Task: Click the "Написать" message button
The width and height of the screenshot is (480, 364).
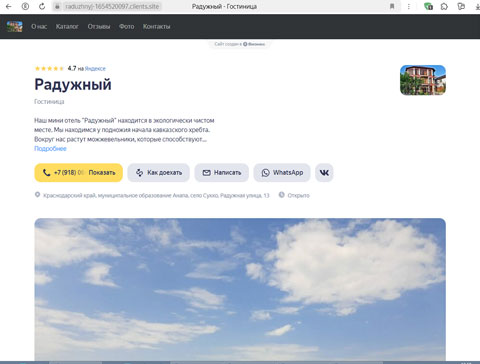Action: coord(222,173)
